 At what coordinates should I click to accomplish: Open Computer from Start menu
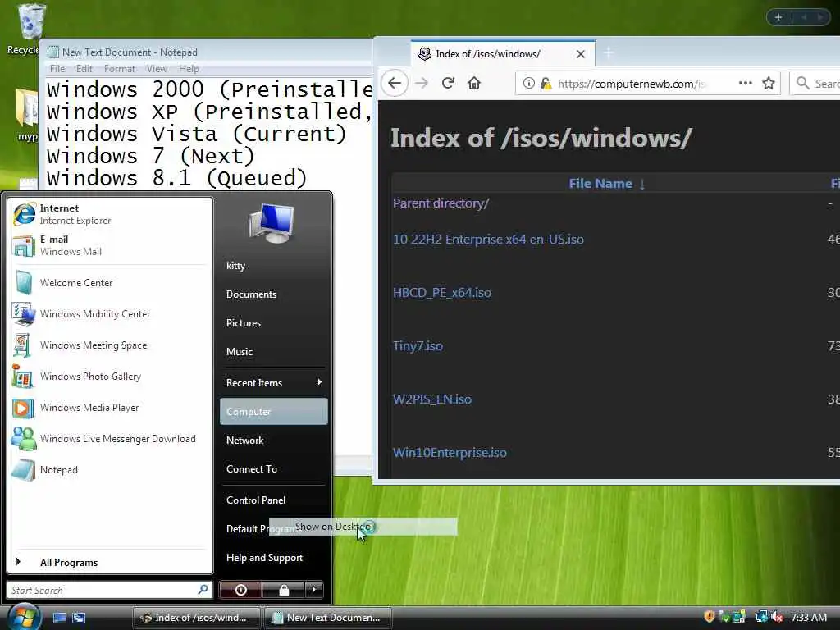click(x=273, y=412)
